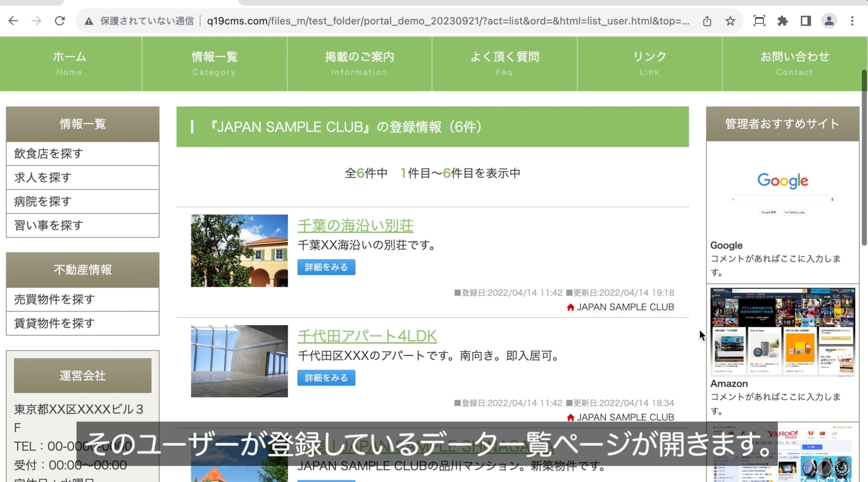Click the Amazon recommended site name
Image resolution: width=868 pixels, height=482 pixels.
click(729, 384)
